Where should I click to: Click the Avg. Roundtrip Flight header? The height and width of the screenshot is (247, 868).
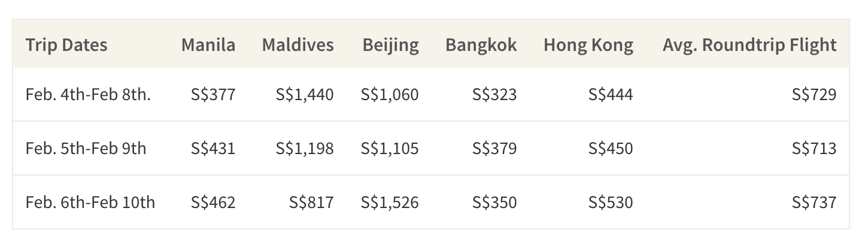coord(749,46)
